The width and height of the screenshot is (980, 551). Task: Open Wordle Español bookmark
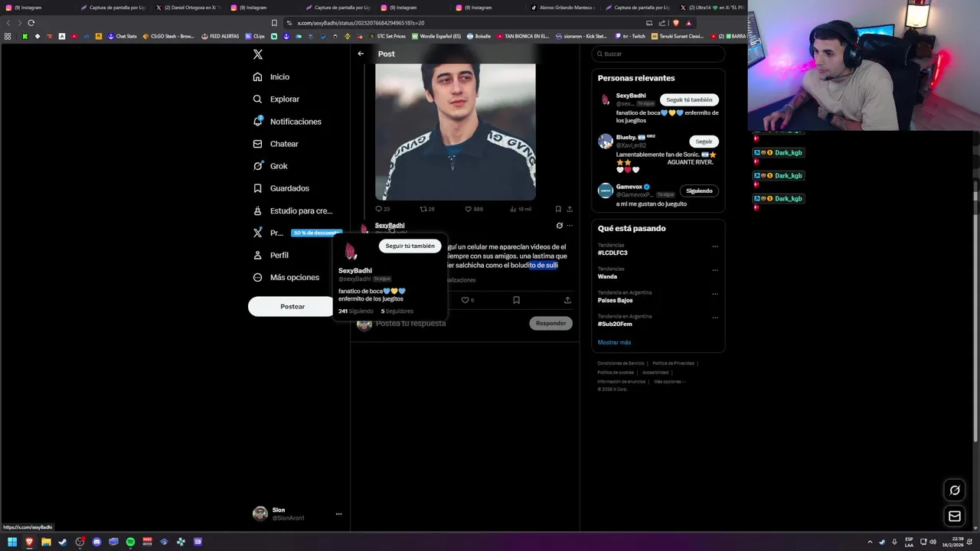[x=436, y=36]
